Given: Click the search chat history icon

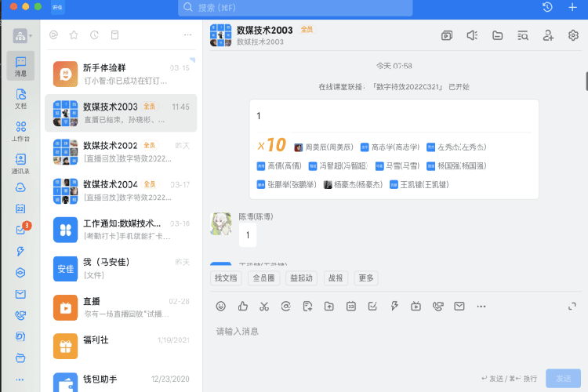Looking at the screenshot, I should pos(523,35).
